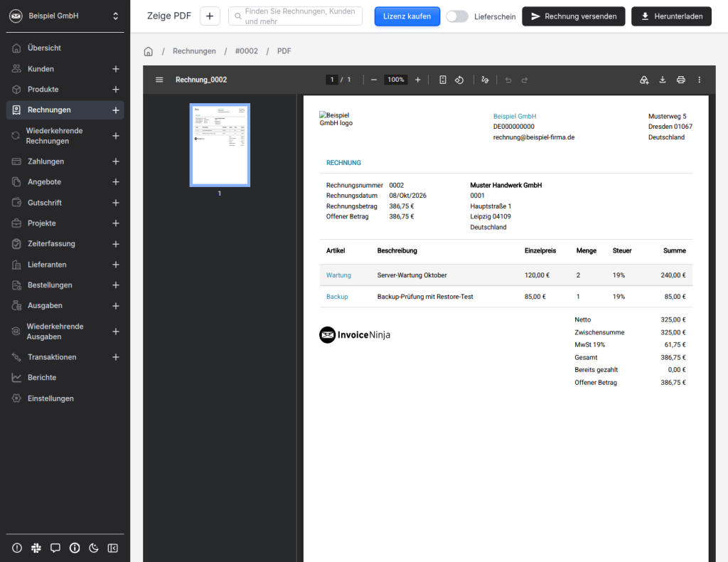Click the plus button beside Zeige PDF

pos(210,16)
